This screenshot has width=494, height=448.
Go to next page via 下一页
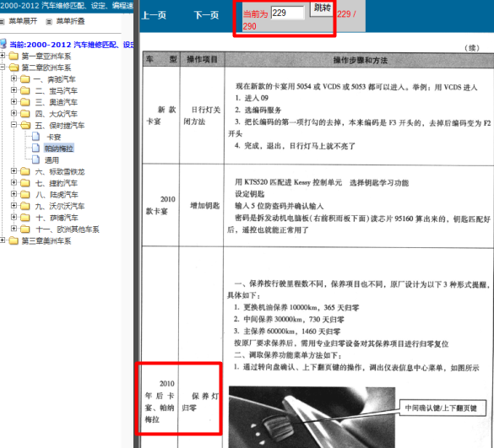[206, 15]
